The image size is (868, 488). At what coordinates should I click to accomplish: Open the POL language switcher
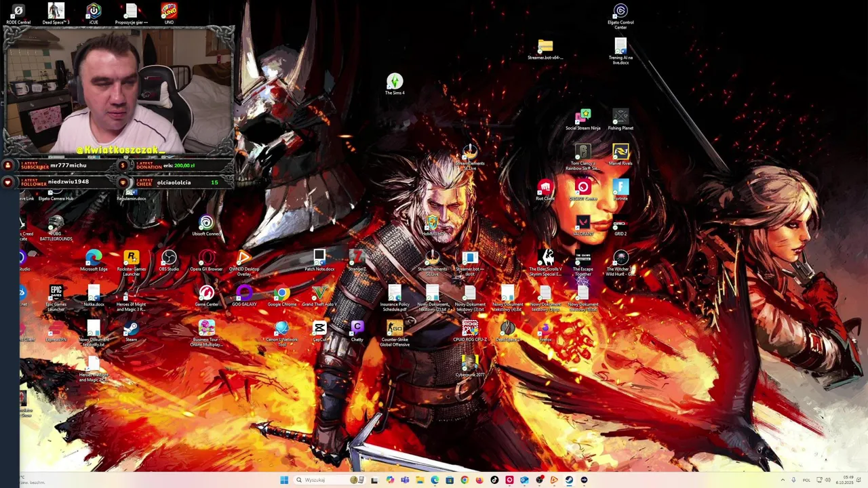806,480
